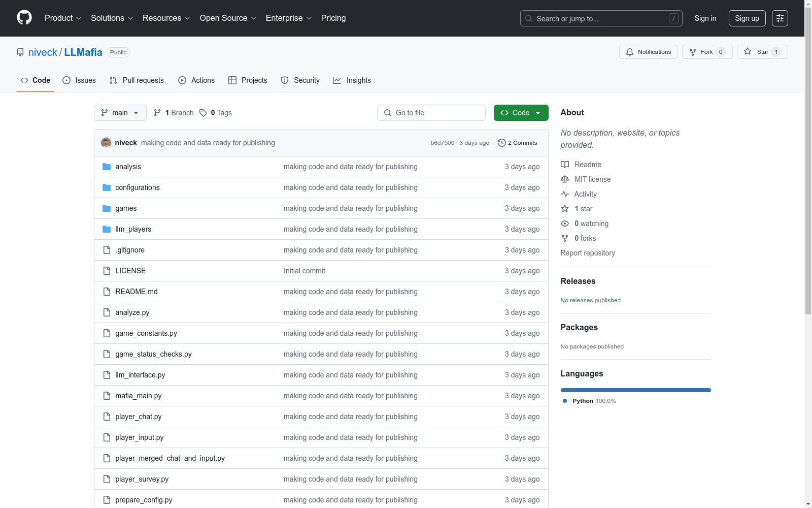Click the Sign in link
This screenshot has width=812, height=508.
pos(705,18)
